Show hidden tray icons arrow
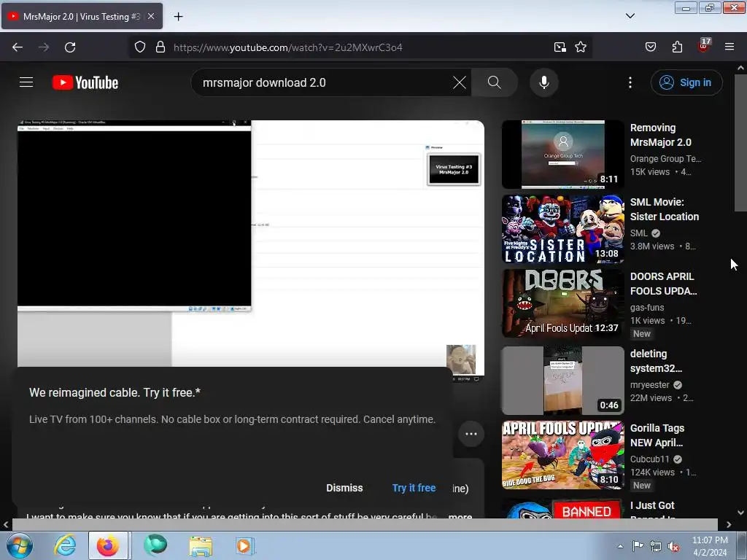The width and height of the screenshot is (747, 560). pyautogui.click(x=620, y=546)
